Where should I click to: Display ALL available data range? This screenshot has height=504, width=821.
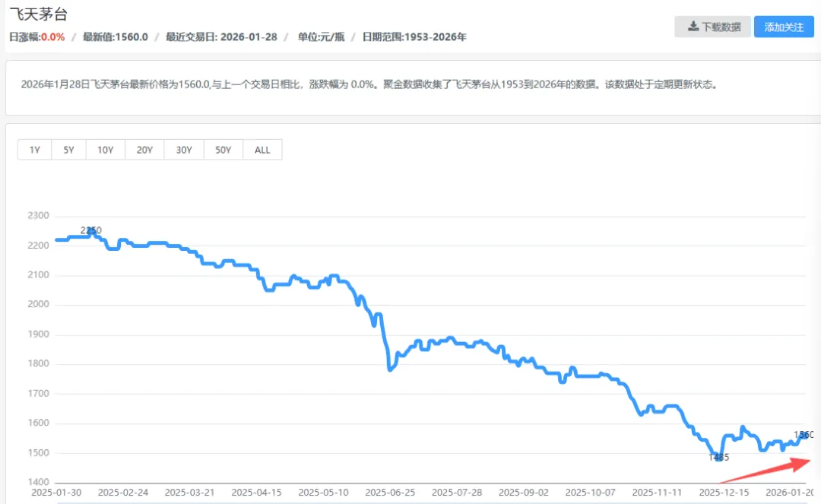click(262, 150)
